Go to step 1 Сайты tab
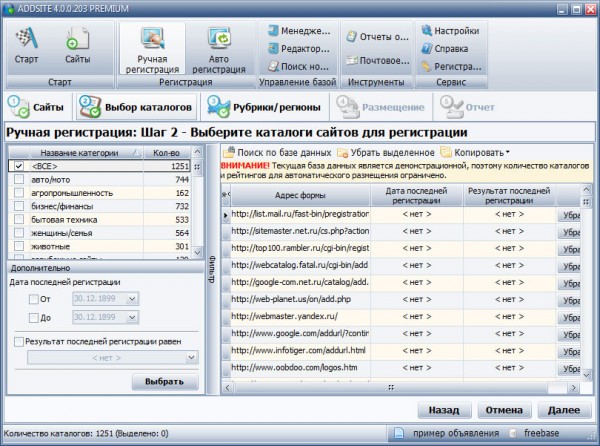Screen dimensions: 600x446 pos(38,107)
